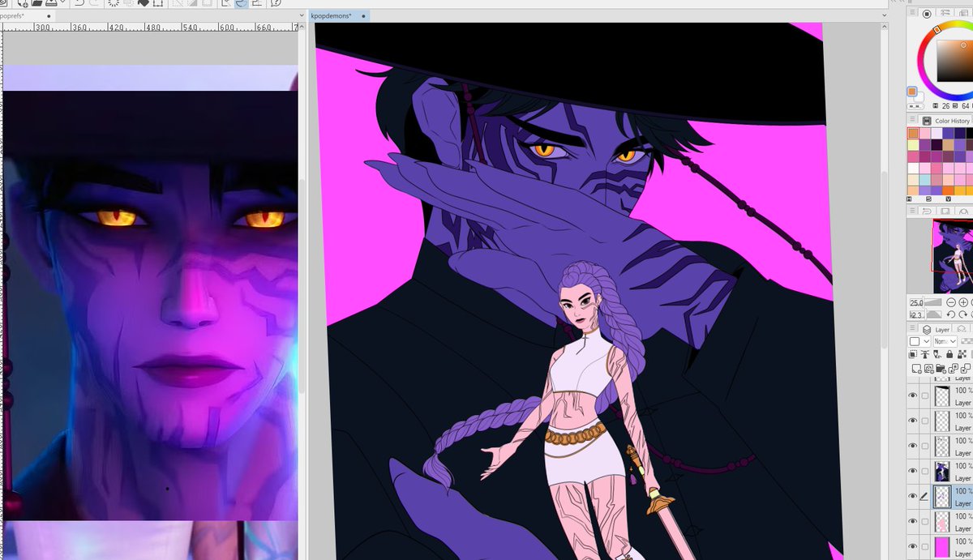
Task: Select the magenta fill layer's thumbnail
Action: coord(942,545)
